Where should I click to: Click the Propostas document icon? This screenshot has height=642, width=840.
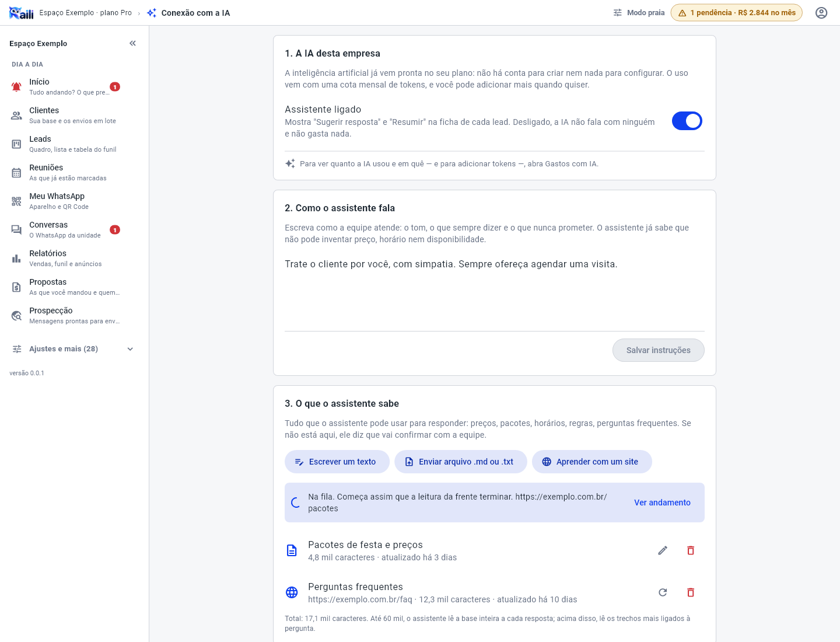16,287
